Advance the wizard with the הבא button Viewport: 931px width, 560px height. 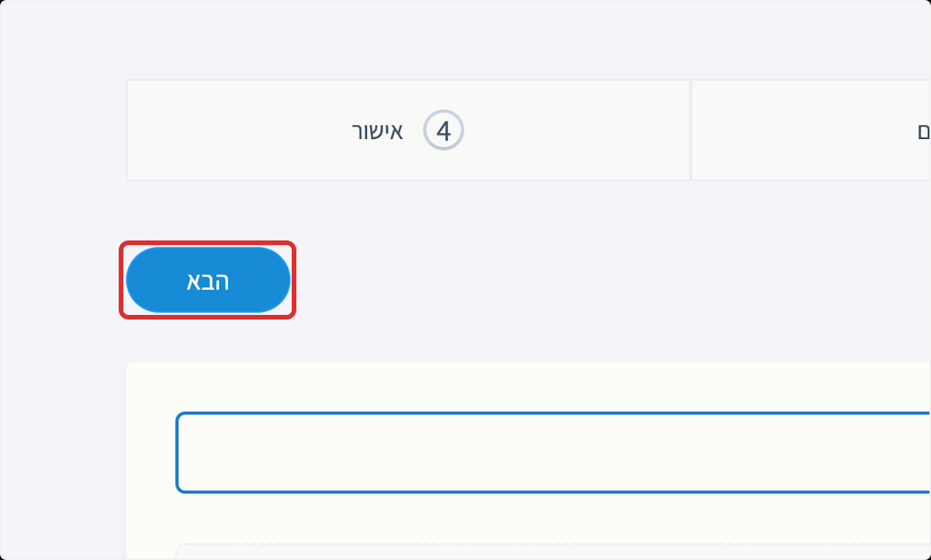tap(208, 280)
